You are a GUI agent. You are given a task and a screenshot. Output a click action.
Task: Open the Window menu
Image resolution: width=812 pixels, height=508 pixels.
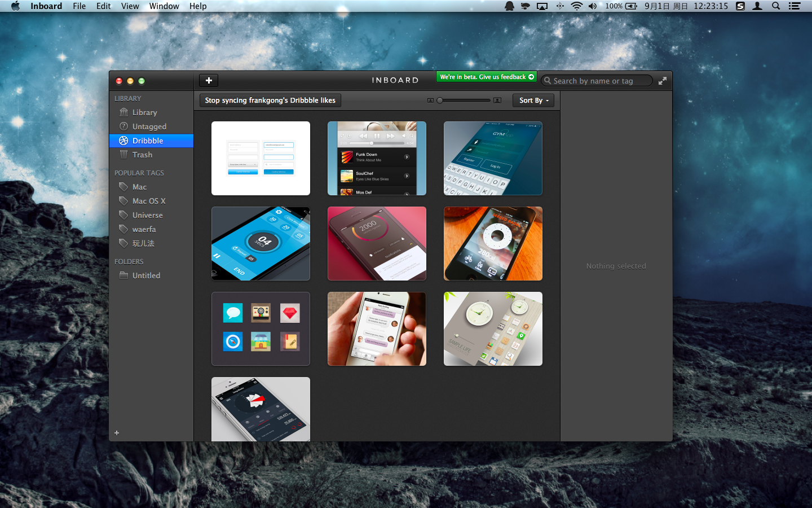click(x=164, y=6)
